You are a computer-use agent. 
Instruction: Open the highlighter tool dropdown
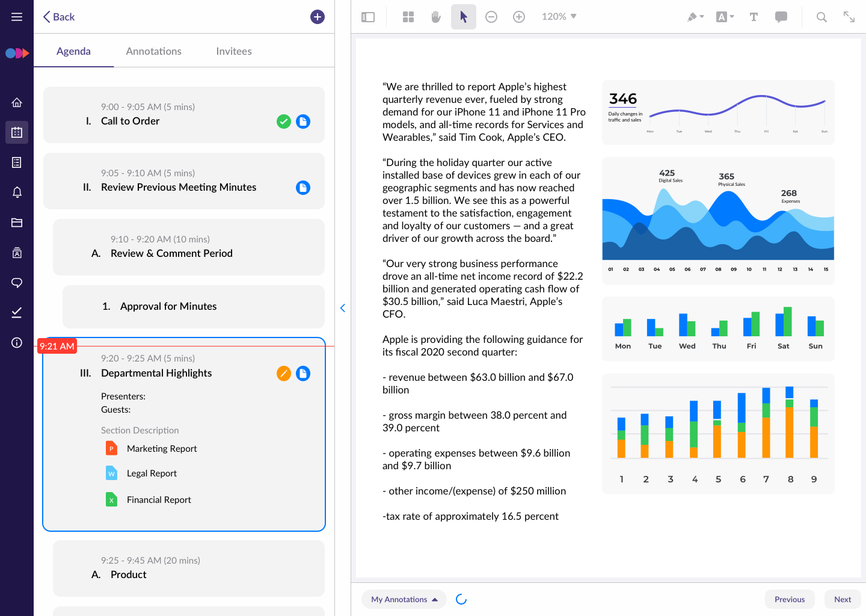pyautogui.click(x=695, y=17)
